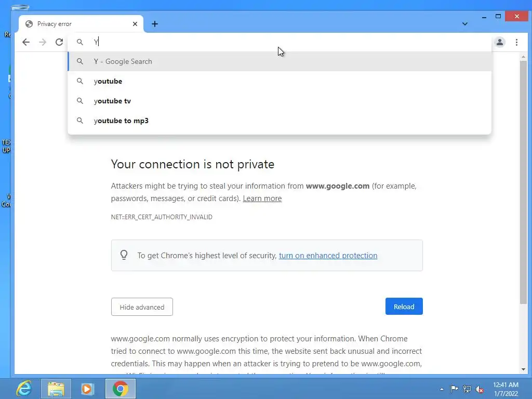532x399 pixels.
Task: Open File Explorer from the taskbar
Action: tap(56, 389)
